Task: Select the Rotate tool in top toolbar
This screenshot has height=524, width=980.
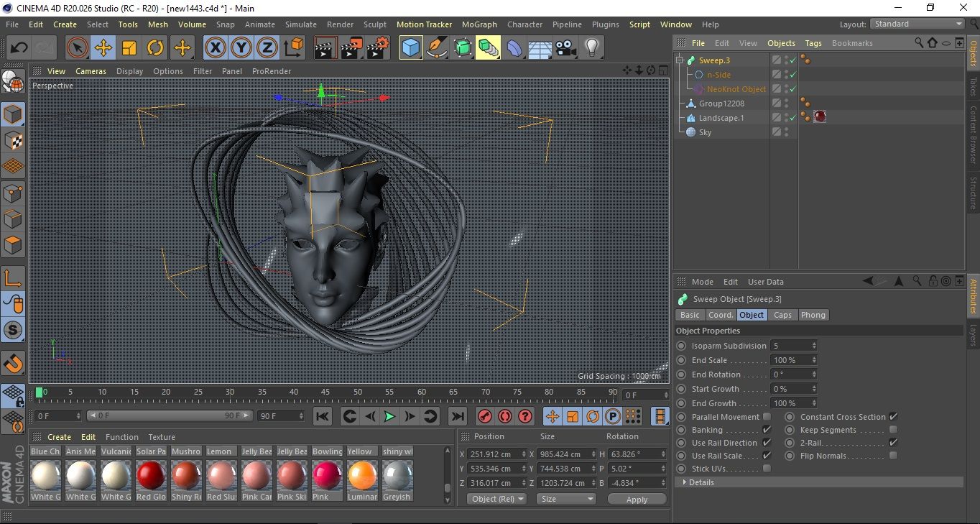Action: tap(155, 48)
